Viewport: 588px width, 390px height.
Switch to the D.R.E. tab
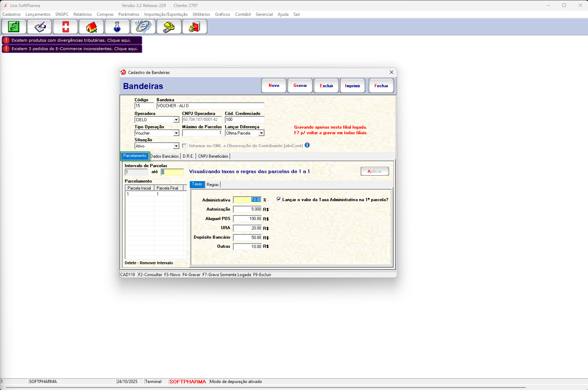tap(188, 156)
